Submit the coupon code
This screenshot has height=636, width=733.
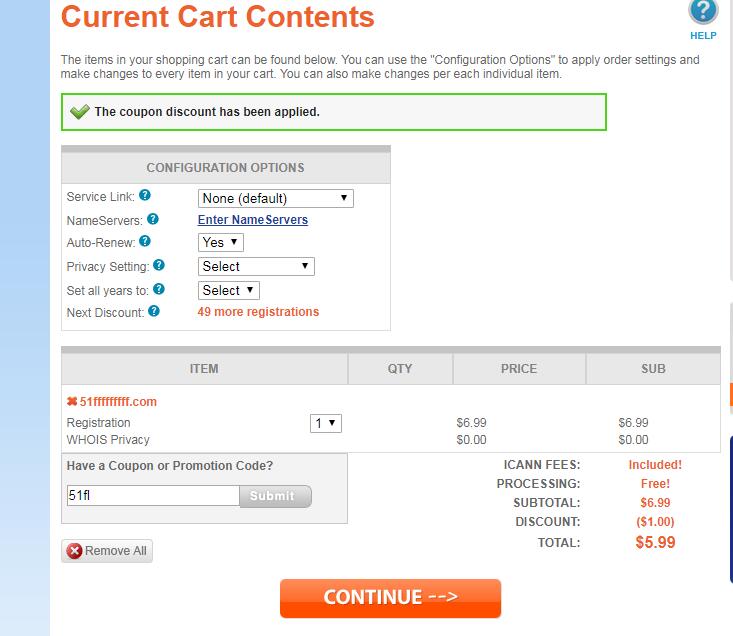pos(275,496)
